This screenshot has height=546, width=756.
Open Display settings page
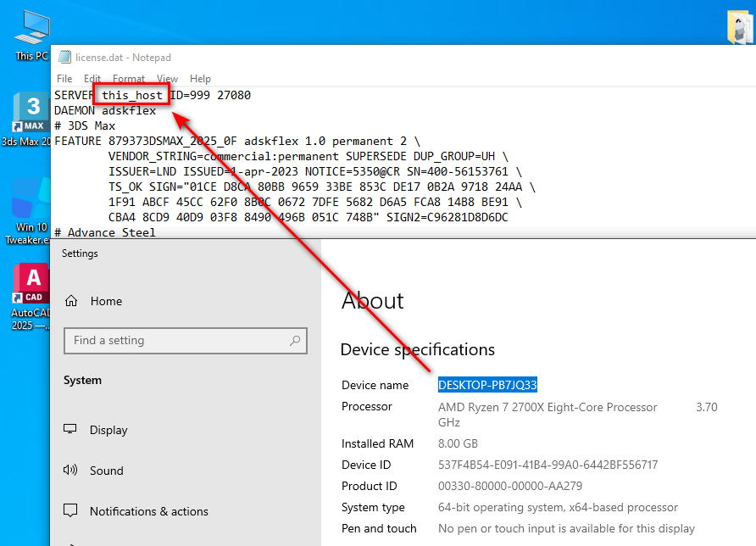click(x=108, y=430)
